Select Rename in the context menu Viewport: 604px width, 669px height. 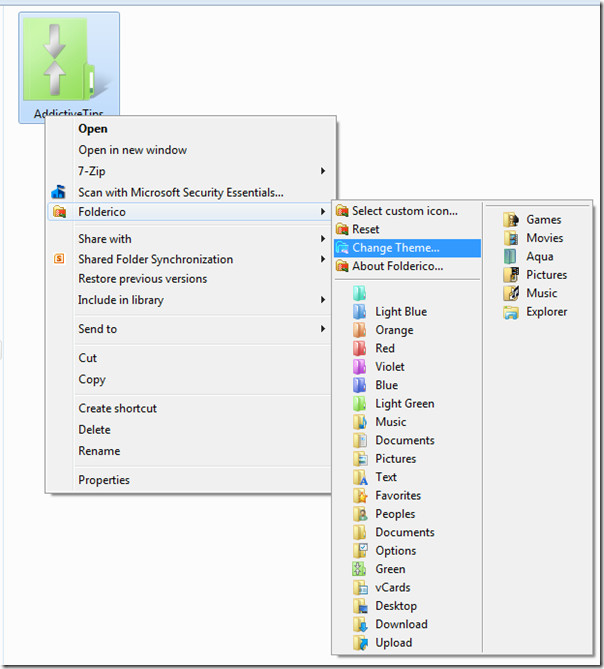pos(99,451)
